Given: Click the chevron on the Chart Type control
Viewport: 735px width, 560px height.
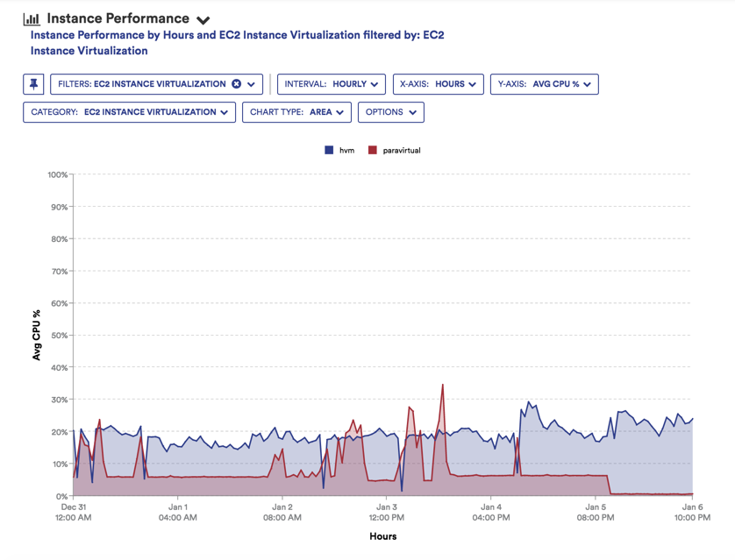Looking at the screenshot, I should [x=339, y=112].
